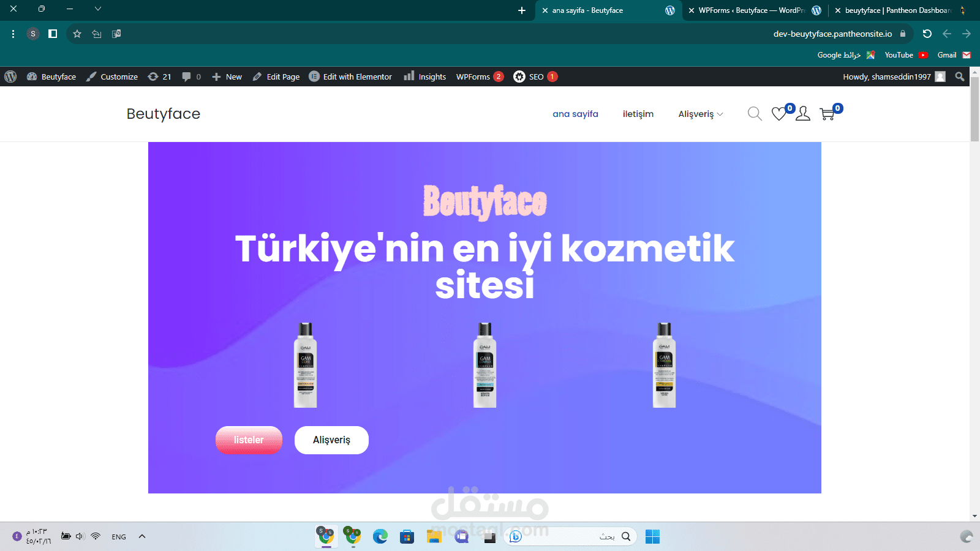The height and width of the screenshot is (551, 980).
Task: Click the left shampoo bottle image
Action: (x=305, y=365)
